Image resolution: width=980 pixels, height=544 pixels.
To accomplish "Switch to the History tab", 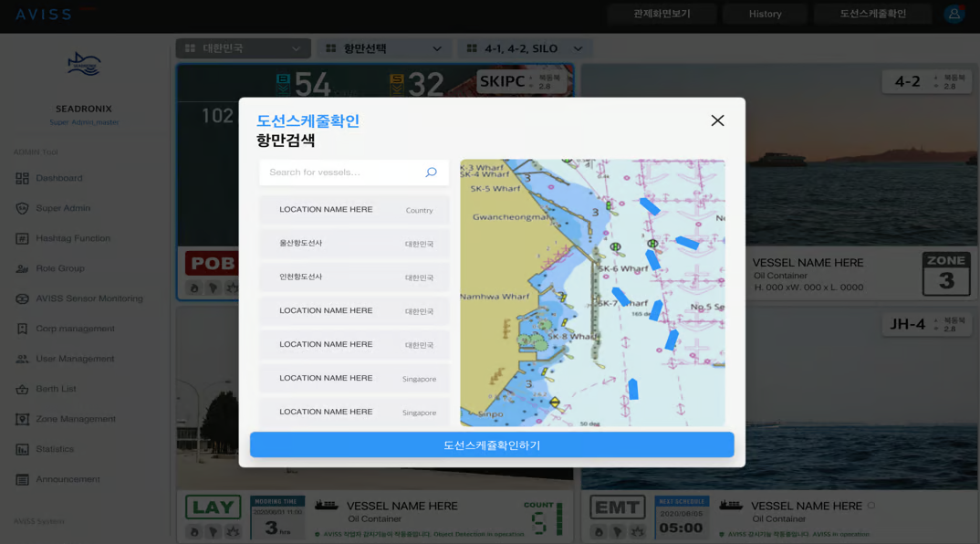I will pyautogui.click(x=765, y=13).
